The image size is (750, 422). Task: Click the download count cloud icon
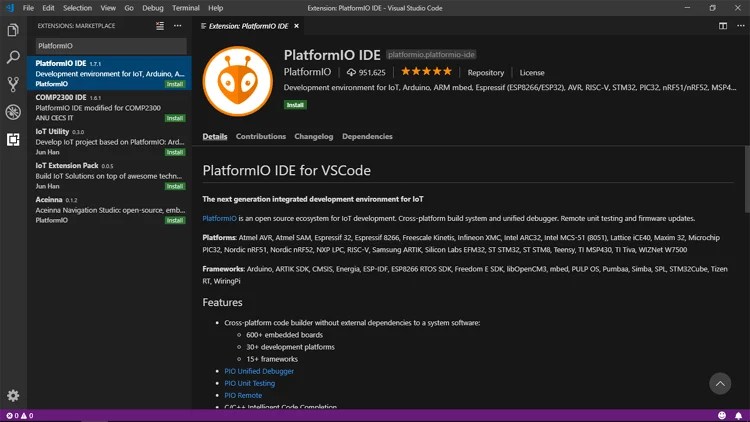352,72
